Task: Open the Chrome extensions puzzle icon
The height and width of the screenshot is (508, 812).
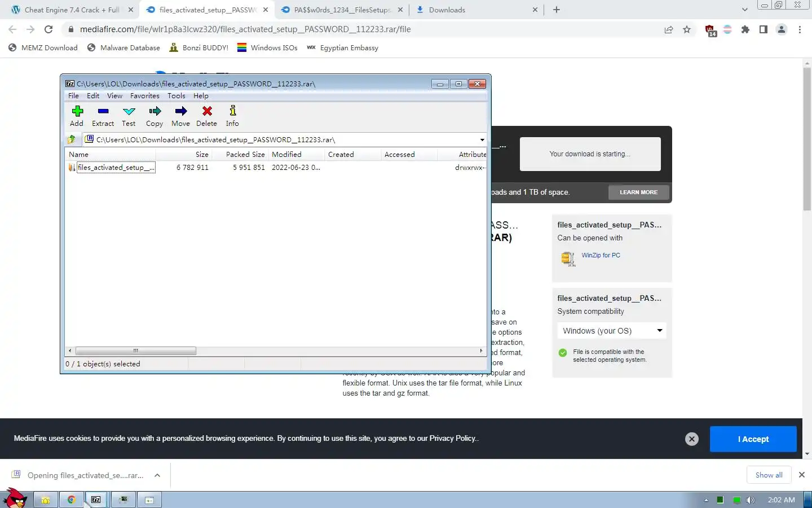Action: click(x=745, y=29)
